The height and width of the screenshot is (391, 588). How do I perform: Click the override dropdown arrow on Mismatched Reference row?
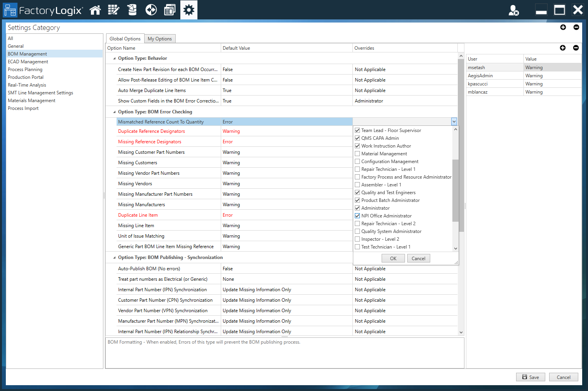(x=454, y=122)
